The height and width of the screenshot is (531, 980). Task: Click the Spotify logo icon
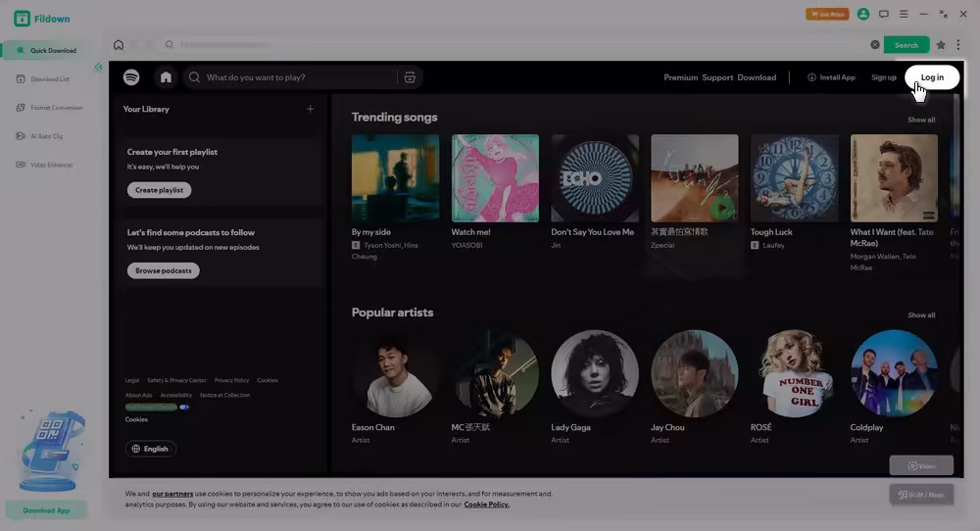[131, 77]
